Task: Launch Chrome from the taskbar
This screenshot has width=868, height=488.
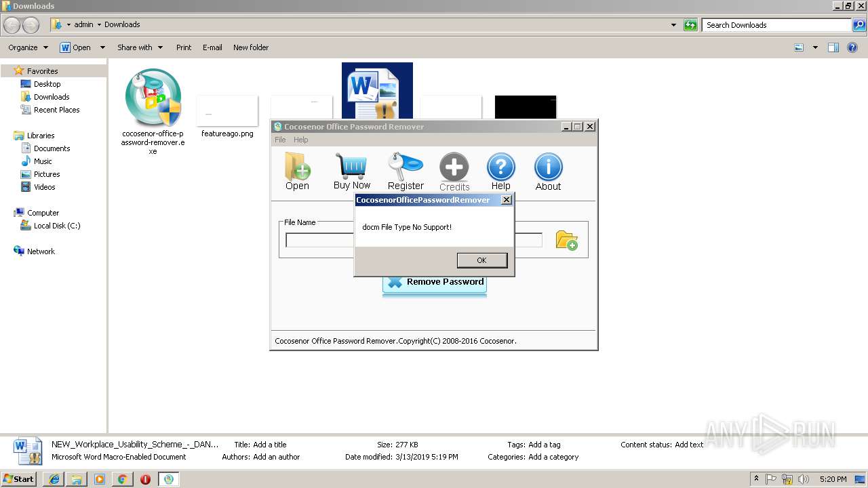Action: (x=122, y=479)
